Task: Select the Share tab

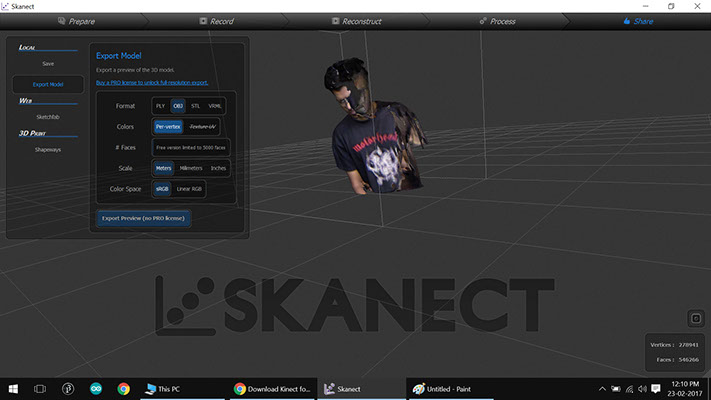Action: [638, 21]
